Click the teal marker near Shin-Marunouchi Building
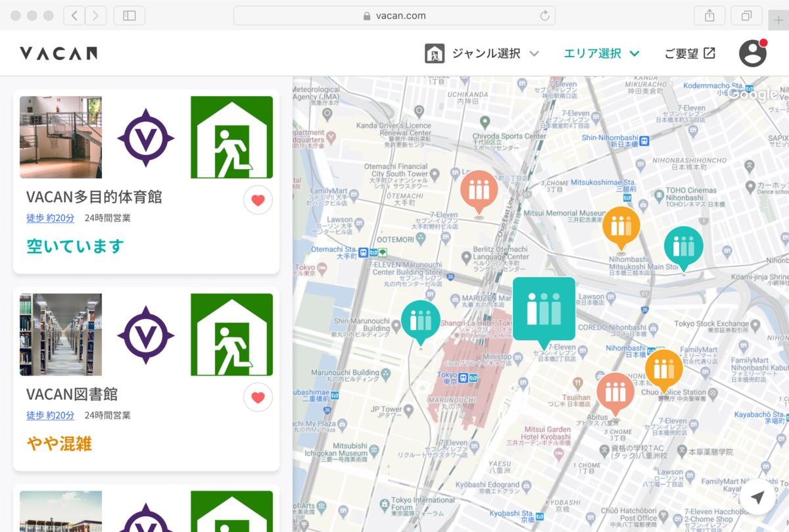This screenshot has height=532, width=789. tap(420, 320)
